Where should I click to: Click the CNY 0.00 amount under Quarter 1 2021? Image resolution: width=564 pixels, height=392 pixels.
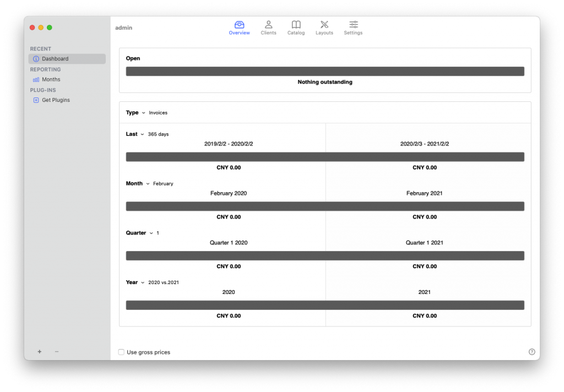click(x=425, y=266)
